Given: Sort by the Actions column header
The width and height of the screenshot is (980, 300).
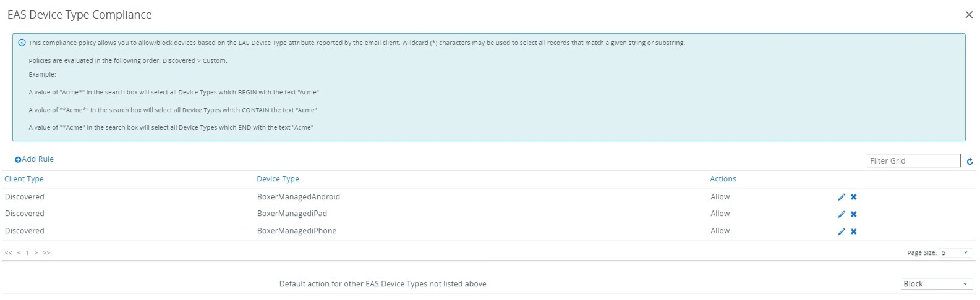Looking at the screenshot, I should [723, 179].
